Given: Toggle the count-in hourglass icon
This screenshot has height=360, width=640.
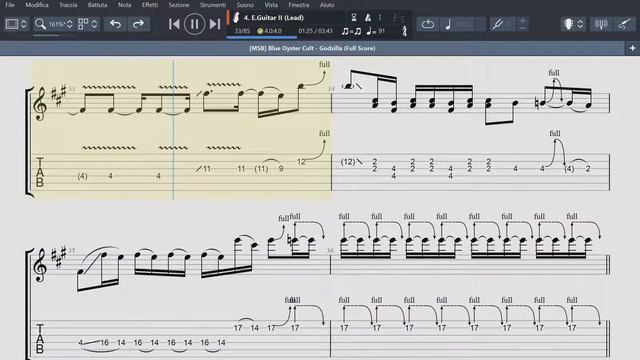Looking at the screenshot, I should 354,18.
